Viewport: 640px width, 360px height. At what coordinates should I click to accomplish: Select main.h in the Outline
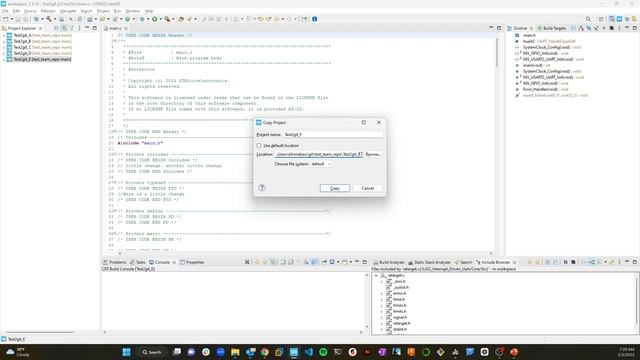529,36
